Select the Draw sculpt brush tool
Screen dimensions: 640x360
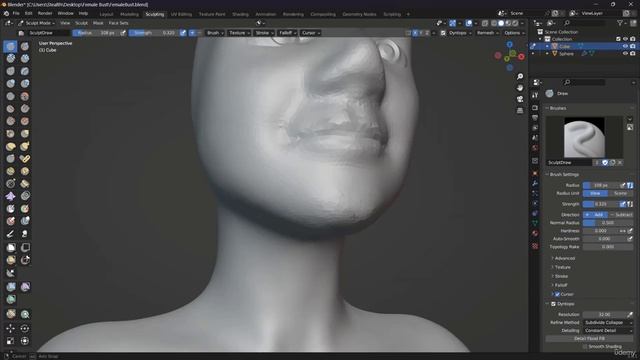coord(10,46)
